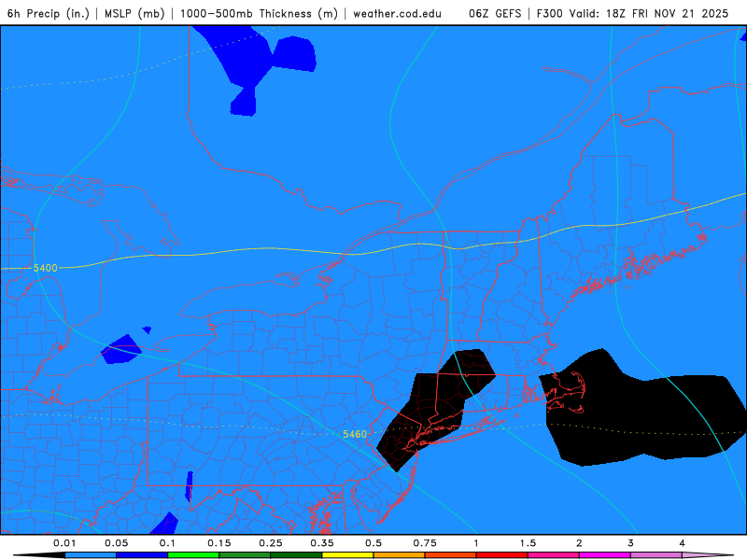Select the dark green 0.25 legend swatch

(x=296, y=555)
